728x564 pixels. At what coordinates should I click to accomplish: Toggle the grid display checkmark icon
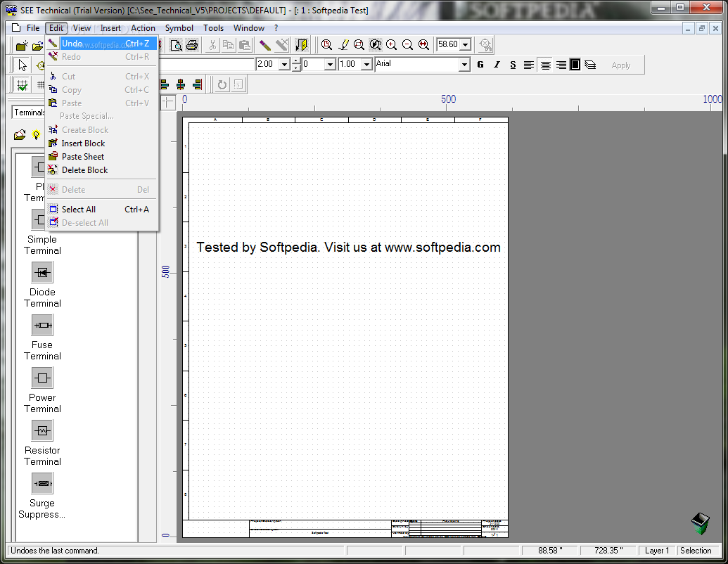[x=22, y=85]
